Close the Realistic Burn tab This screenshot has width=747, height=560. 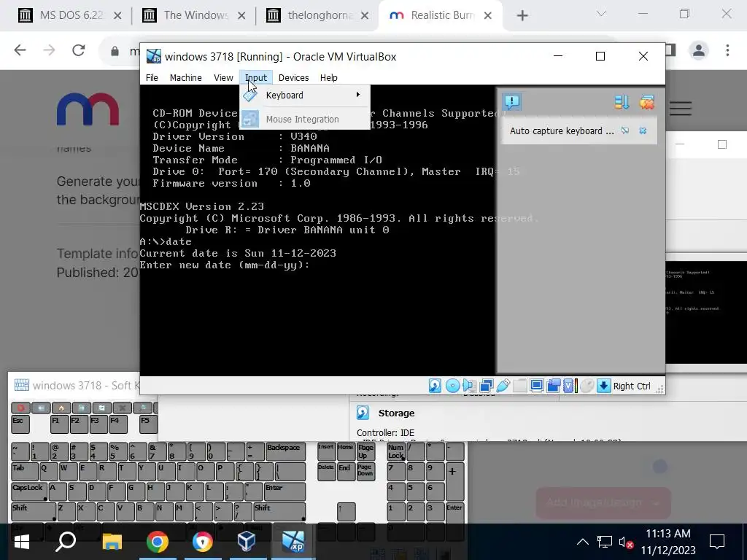click(x=488, y=16)
